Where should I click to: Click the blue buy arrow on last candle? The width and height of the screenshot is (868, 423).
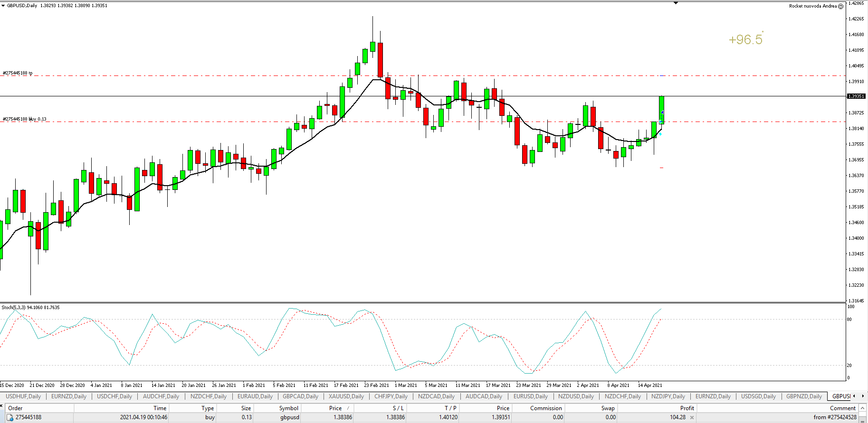[662, 114]
